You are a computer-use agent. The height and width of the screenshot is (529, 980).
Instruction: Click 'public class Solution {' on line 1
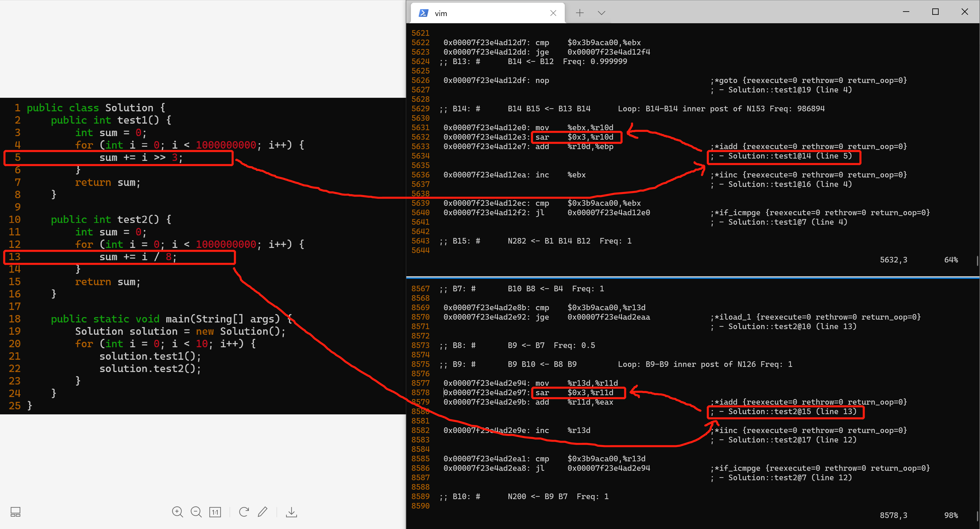click(x=96, y=108)
